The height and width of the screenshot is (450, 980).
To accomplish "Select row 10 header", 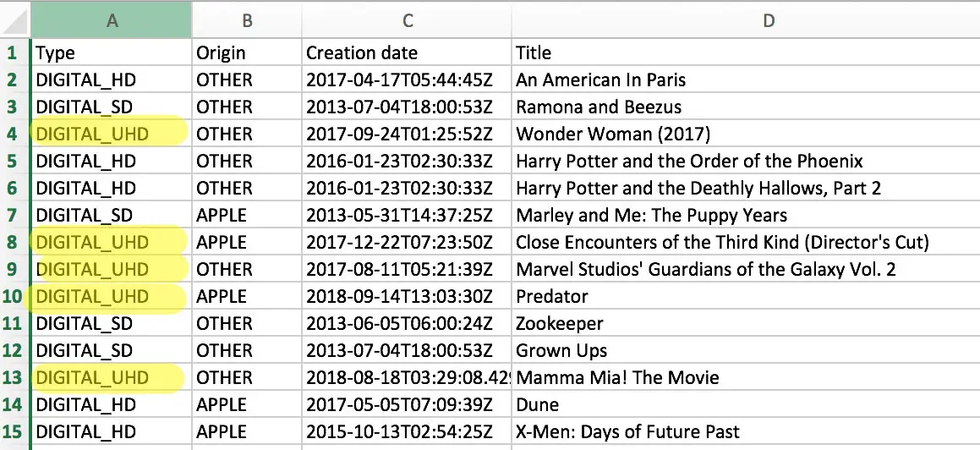I will [14, 296].
